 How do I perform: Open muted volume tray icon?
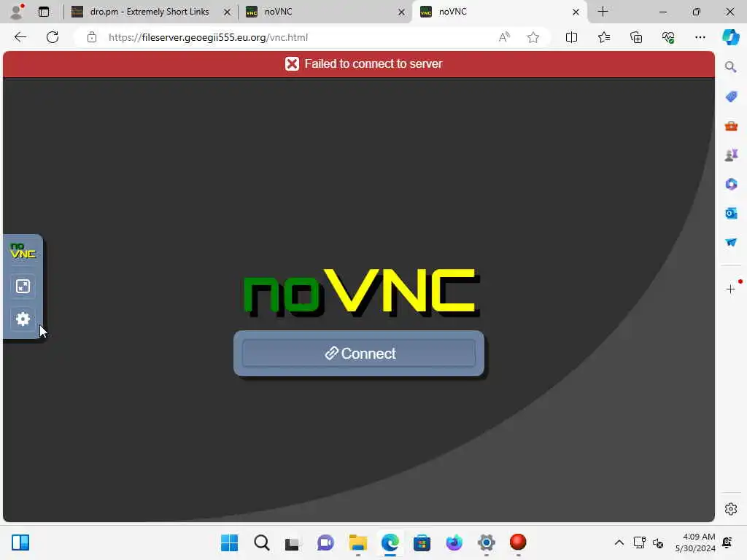(x=658, y=542)
